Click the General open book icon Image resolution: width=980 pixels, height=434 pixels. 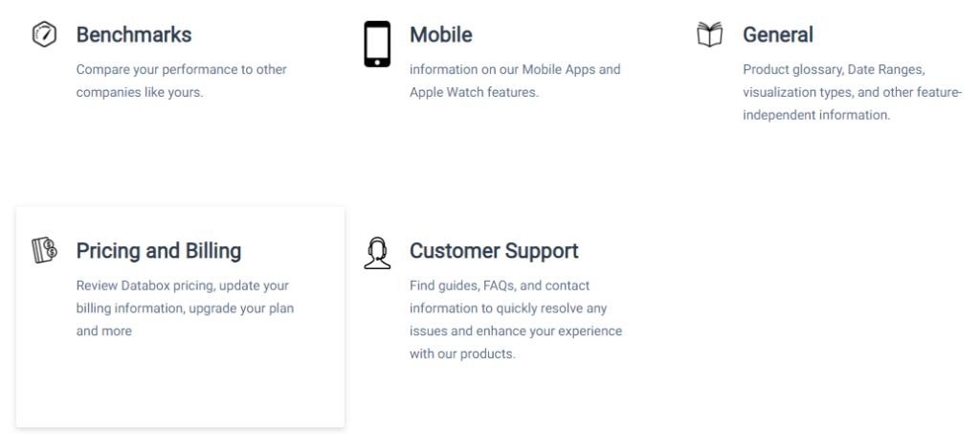point(709,34)
